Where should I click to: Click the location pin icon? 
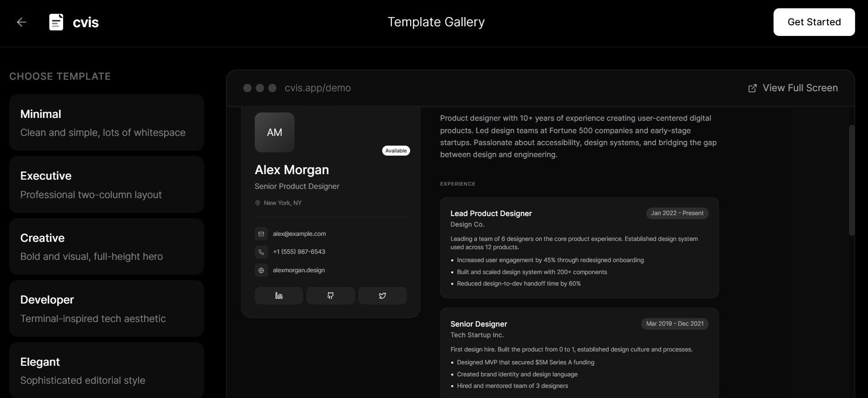click(258, 203)
